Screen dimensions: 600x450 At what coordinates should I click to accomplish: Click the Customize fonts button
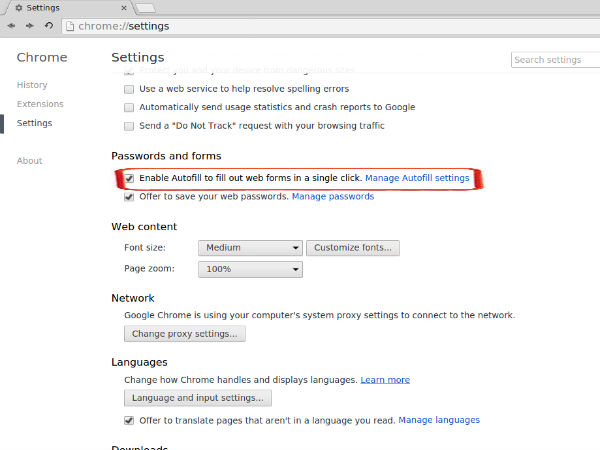[353, 248]
